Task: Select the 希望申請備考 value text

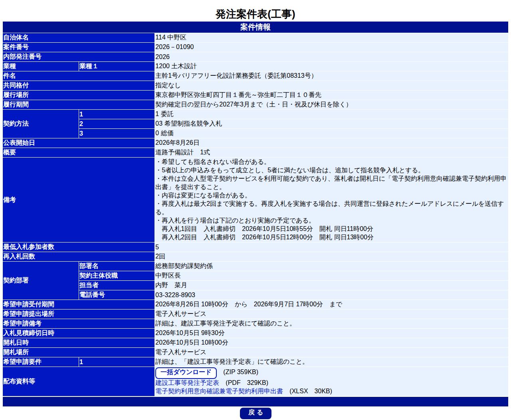Action: [x=225, y=323]
